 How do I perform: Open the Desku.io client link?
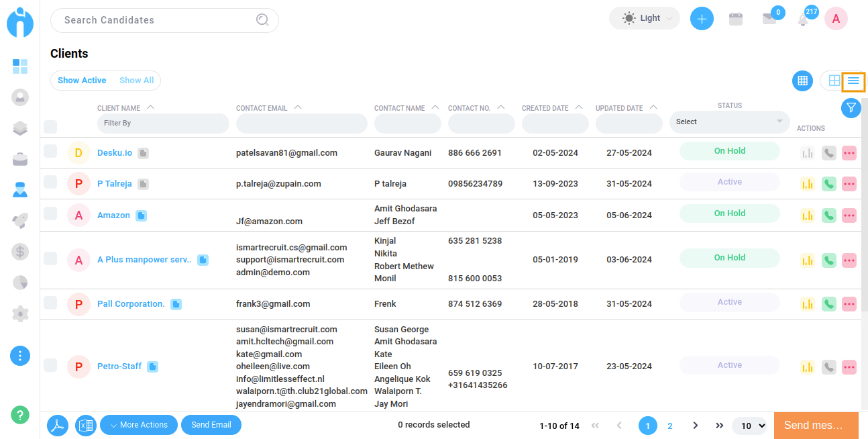click(115, 153)
